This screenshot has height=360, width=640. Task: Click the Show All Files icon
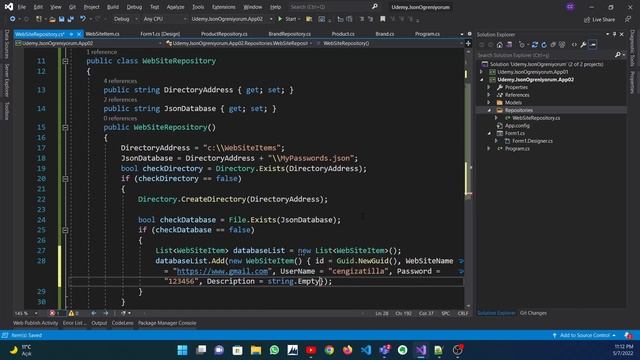562,45
